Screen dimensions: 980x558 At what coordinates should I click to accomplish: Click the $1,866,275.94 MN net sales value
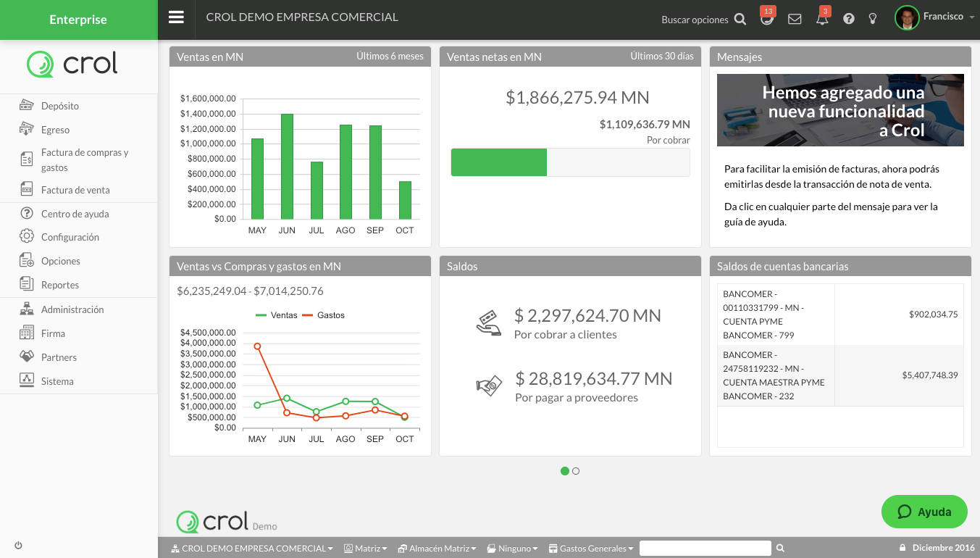pyautogui.click(x=577, y=97)
